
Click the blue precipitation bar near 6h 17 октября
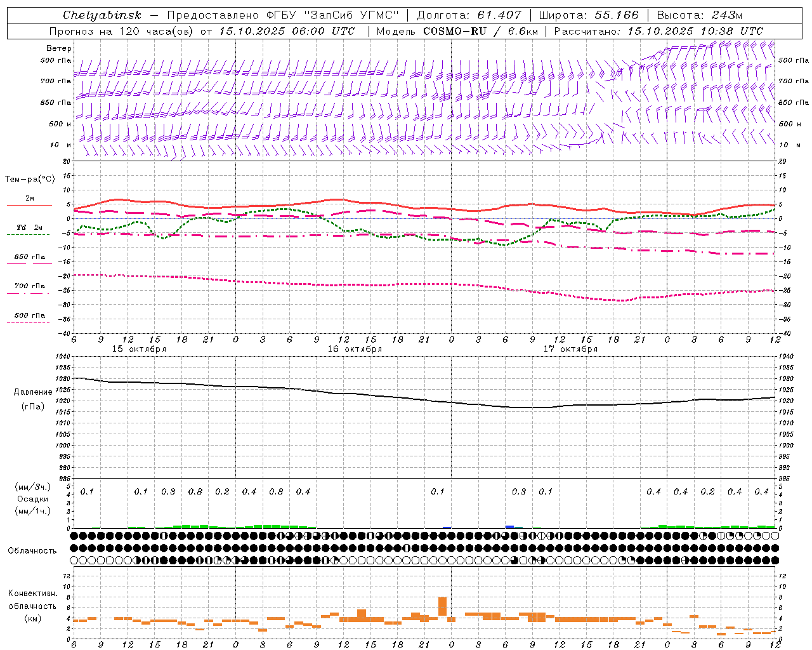point(509,527)
